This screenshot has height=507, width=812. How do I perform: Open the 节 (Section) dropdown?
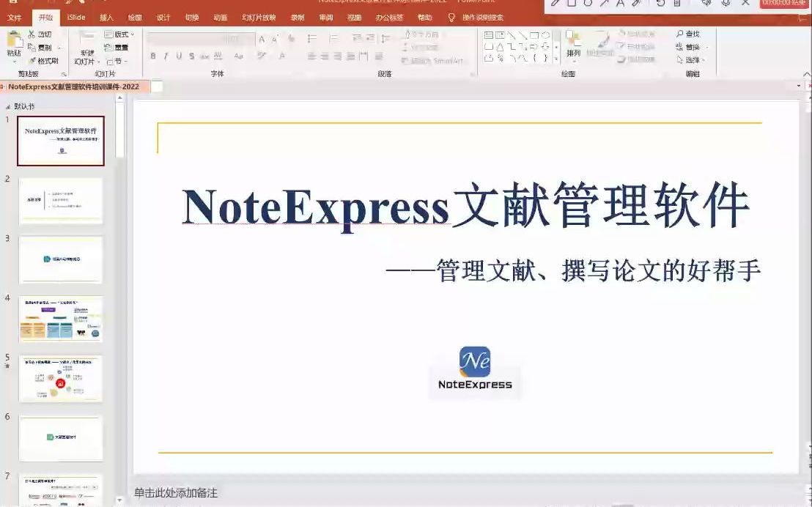click(117, 61)
